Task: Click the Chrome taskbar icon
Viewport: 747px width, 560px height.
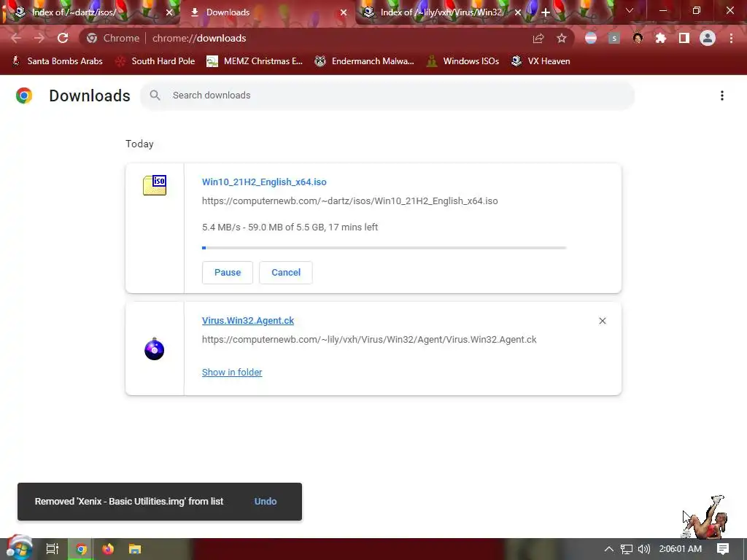Action: point(81,549)
